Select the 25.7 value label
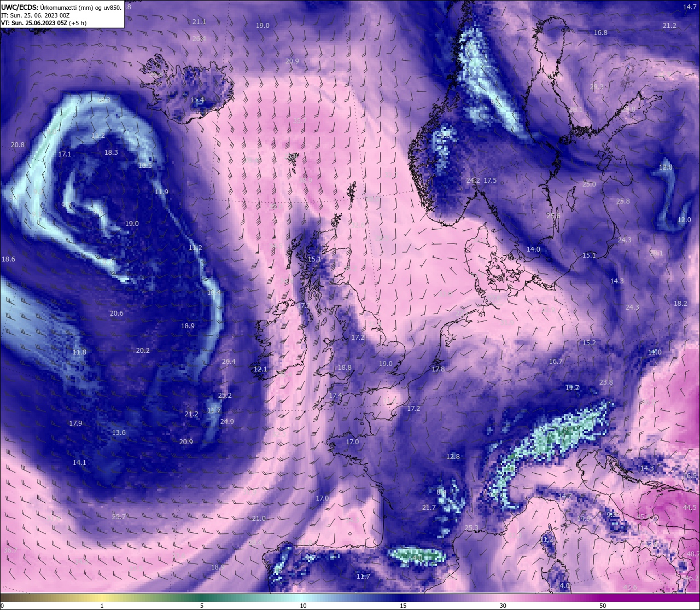Screen dimensions: 700x610 [x=119, y=517]
